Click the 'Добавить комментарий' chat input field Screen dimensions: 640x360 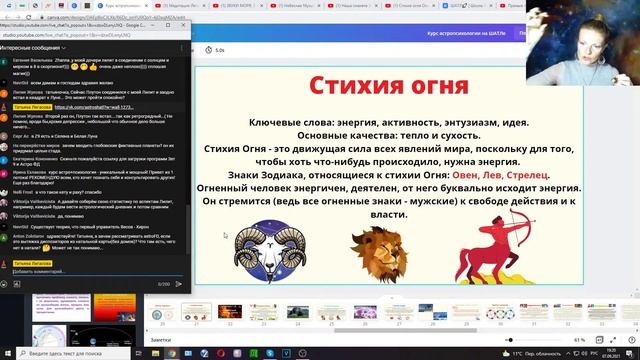click(97, 272)
